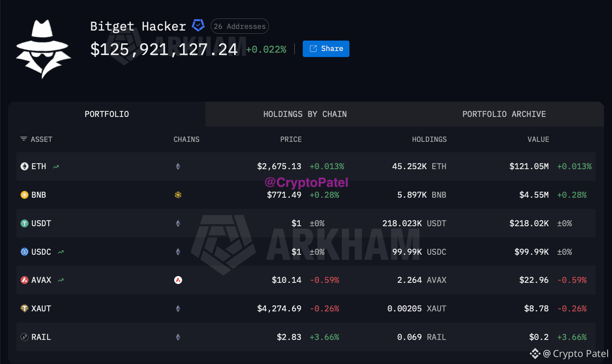Viewport: 612px width, 364px height.
Task: Open the asset filter icon beside ASSET
Action: (x=24, y=139)
